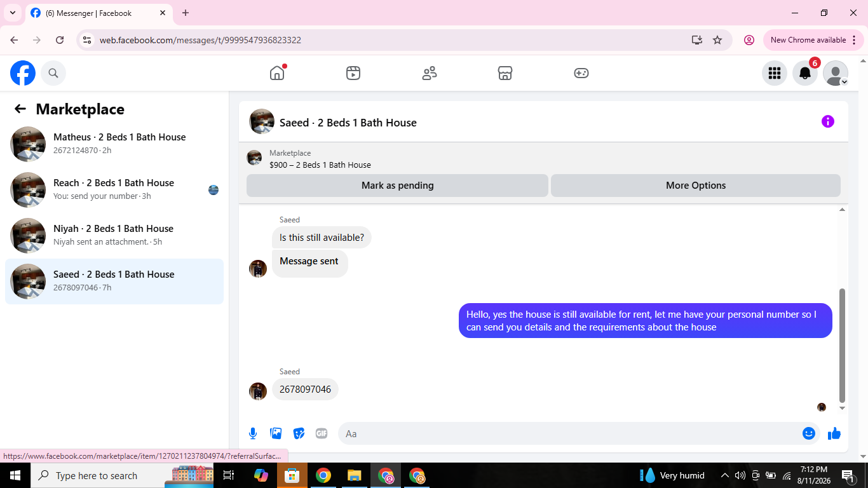This screenshot has height=488, width=868.
Task: Open the network icon in system tray
Action: coord(787,475)
